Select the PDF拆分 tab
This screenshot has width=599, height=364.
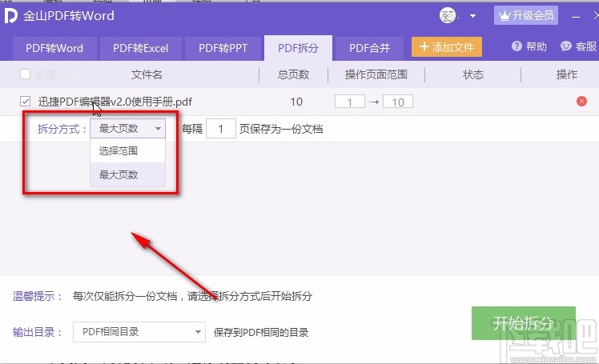pos(298,48)
